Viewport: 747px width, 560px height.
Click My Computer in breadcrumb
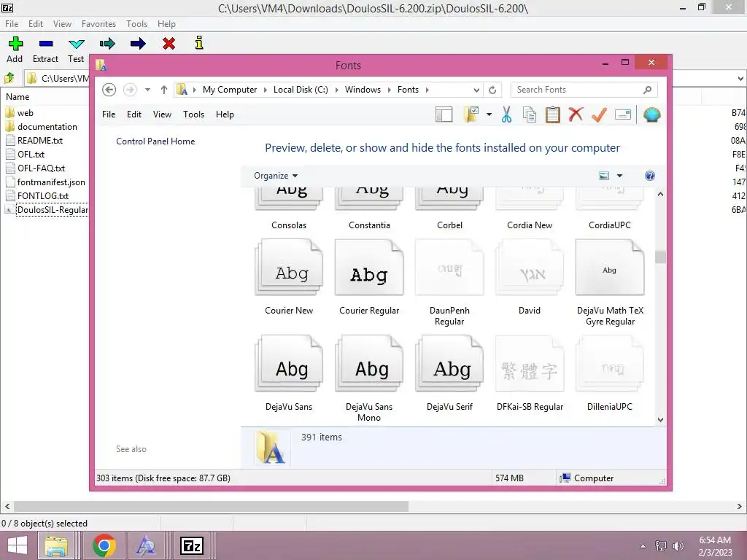230,90
